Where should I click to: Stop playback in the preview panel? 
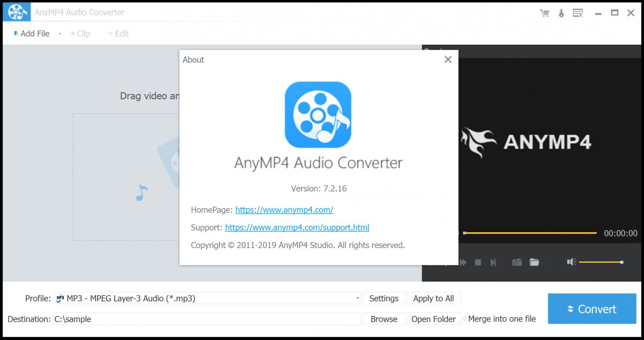(x=478, y=262)
